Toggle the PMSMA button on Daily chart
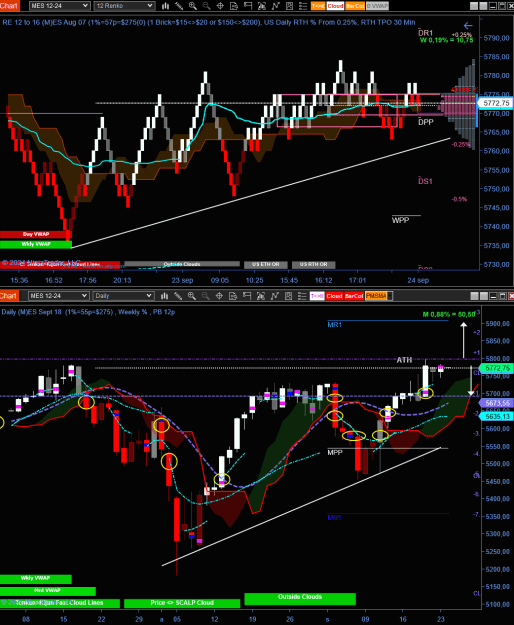514x625 pixels. [376, 296]
